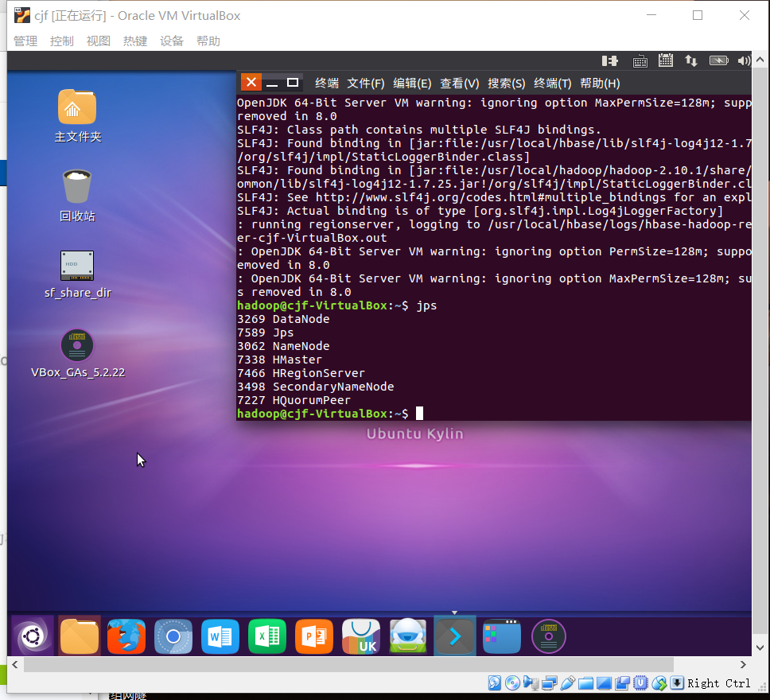Open the 控制 menu in VirtualBox

(x=62, y=41)
